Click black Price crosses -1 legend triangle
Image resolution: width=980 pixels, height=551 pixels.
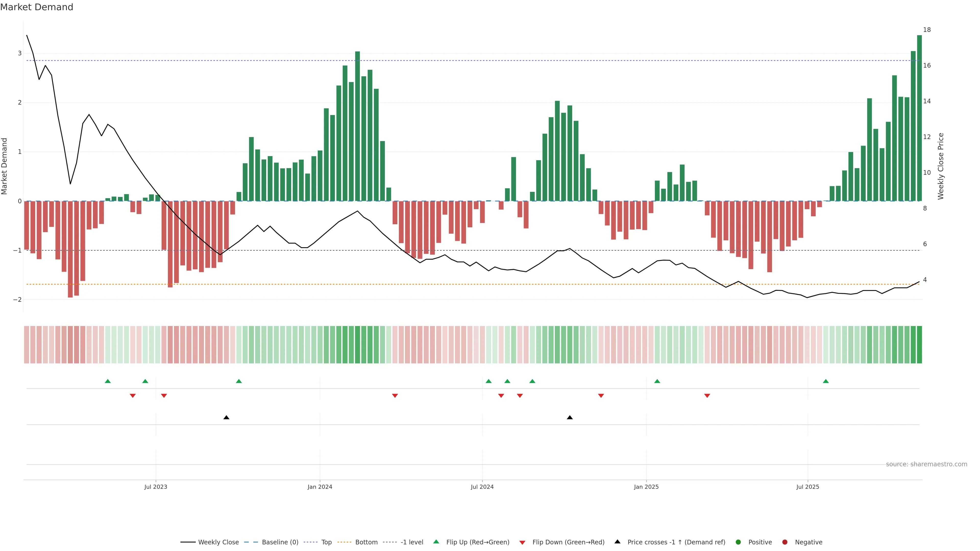tap(617, 542)
